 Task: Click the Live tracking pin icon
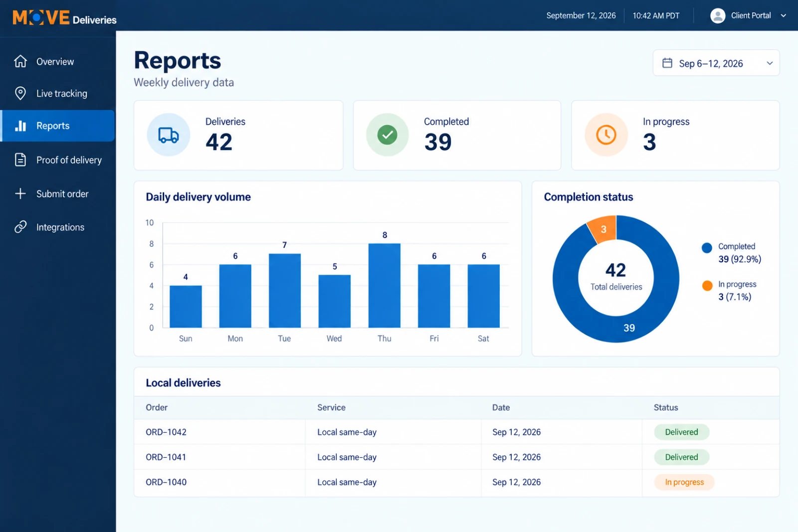pyautogui.click(x=20, y=93)
